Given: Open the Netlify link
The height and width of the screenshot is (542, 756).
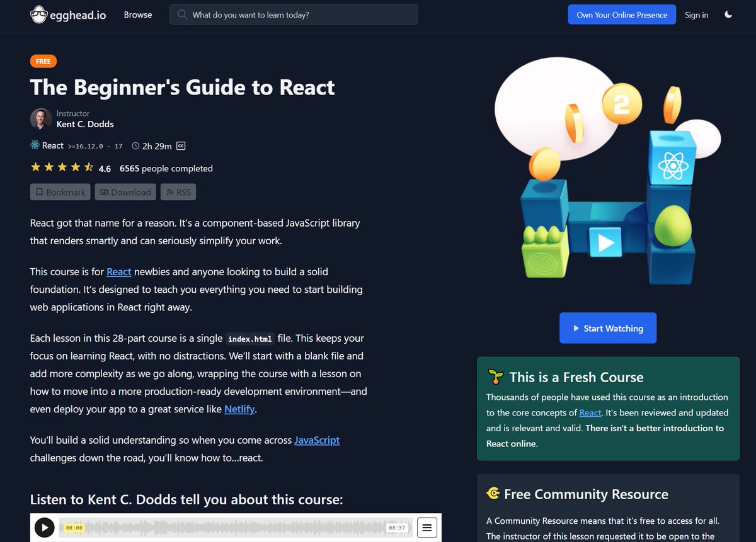Looking at the screenshot, I should pyautogui.click(x=239, y=409).
